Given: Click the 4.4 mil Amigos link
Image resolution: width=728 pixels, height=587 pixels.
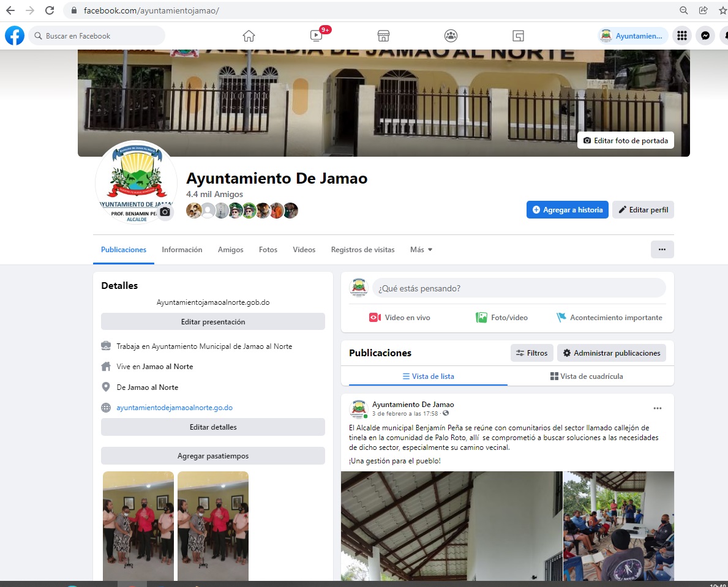Looking at the screenshot, I should [x=214, y=194].
